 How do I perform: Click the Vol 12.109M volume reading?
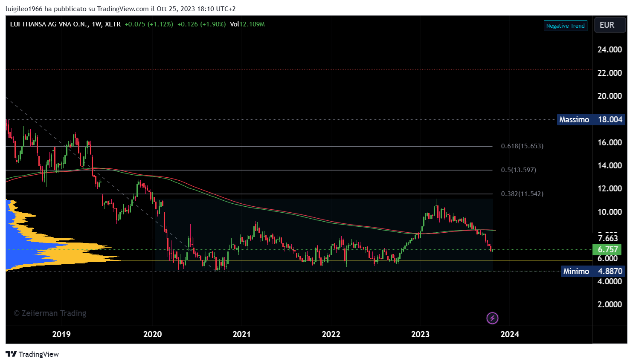247,24
